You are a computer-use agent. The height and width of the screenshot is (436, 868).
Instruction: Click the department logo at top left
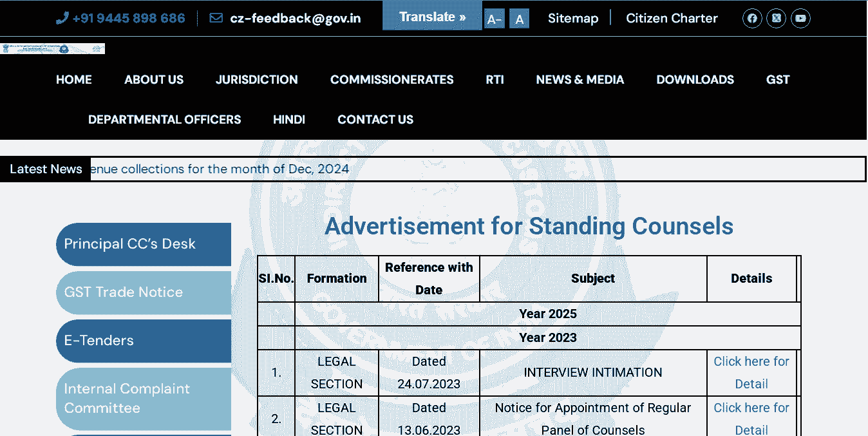point(53,48)
